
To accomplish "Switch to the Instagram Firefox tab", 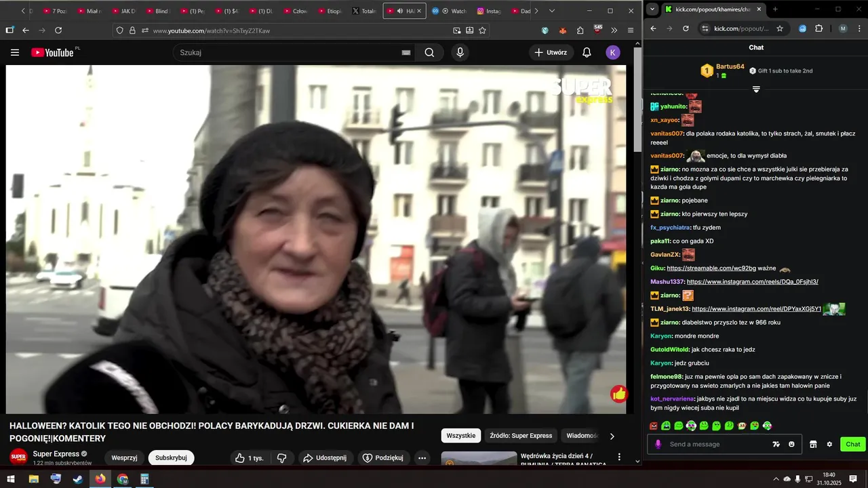I will click(490, 11).
